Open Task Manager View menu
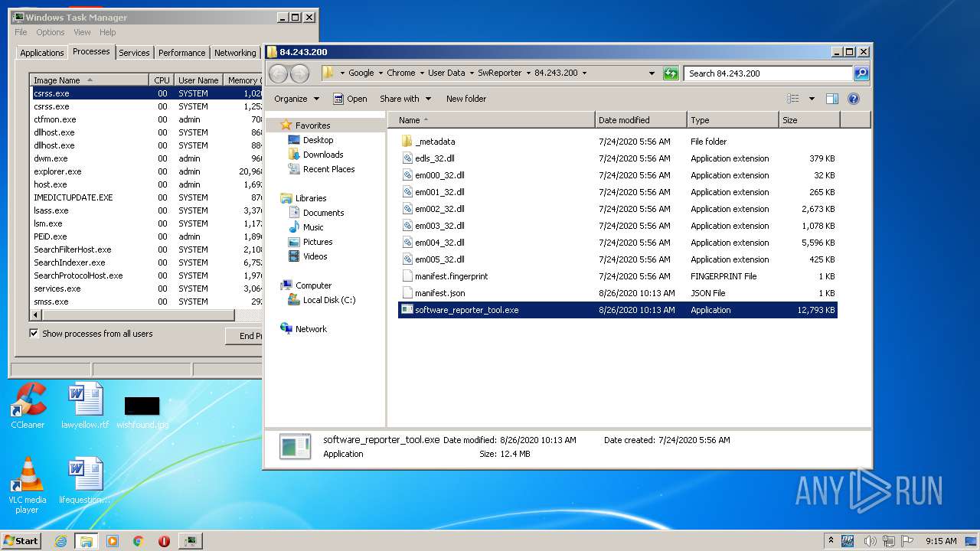This screenshot has width=980, height=551. 82,32
